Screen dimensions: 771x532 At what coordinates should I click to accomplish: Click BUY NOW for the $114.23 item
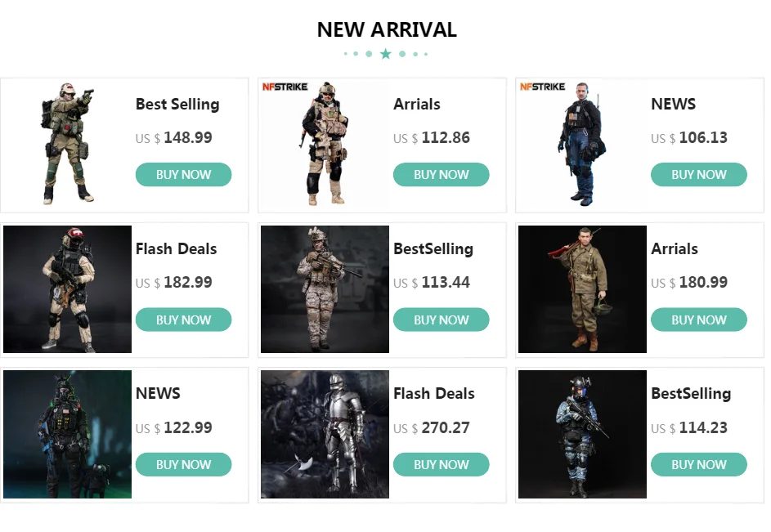click(699, 465)
